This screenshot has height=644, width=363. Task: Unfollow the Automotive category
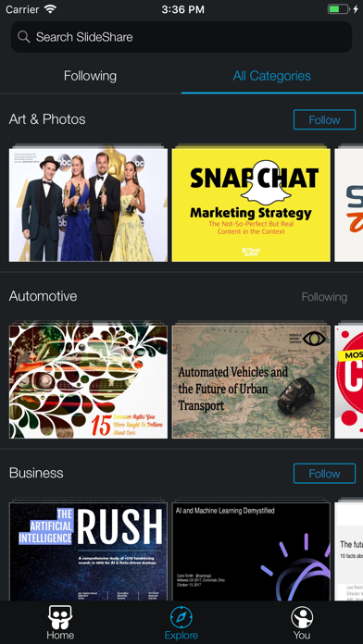pyautogui.click(x=324, y=296)
